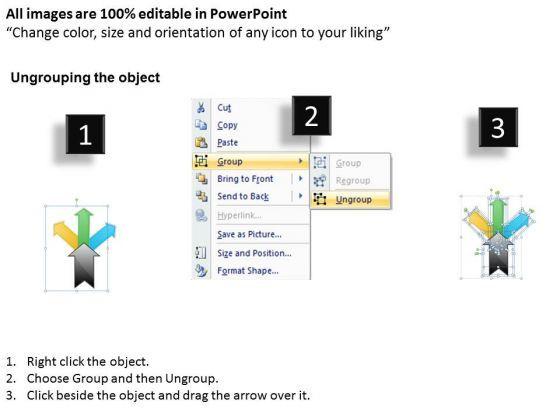The height and width of the screenshot is (420, 560).
Task: Click the Ungroup icon in submenu
Action: tap(320, 199)
